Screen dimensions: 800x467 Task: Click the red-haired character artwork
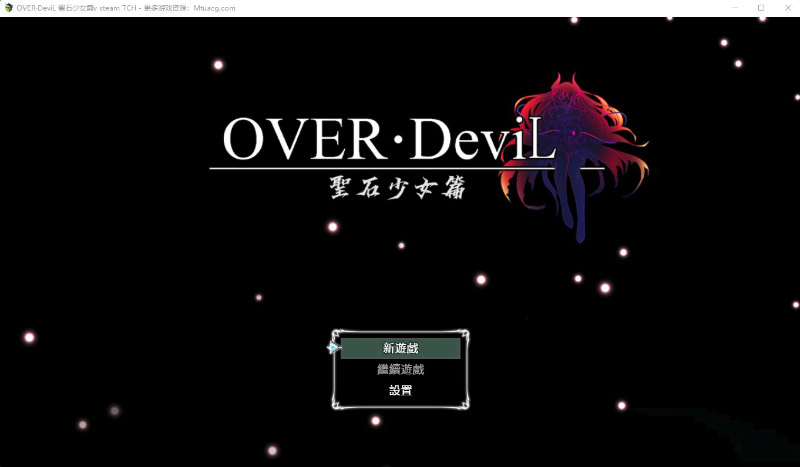574,156
